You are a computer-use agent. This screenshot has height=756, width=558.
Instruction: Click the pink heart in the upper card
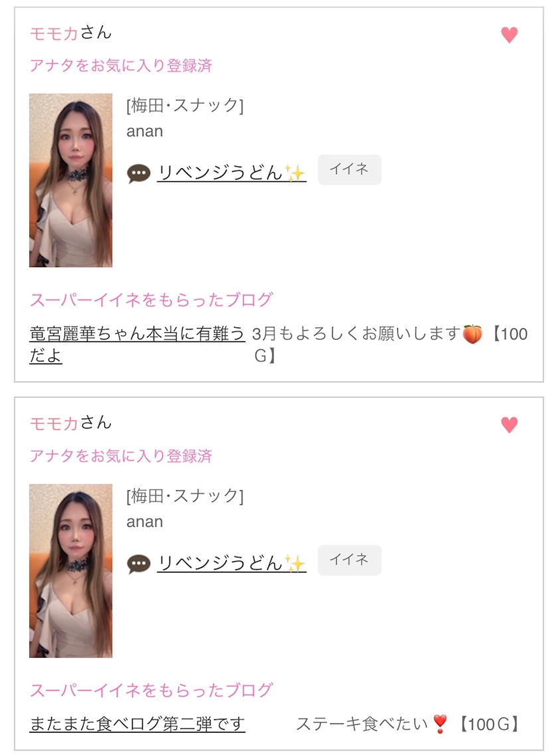[509, 35]
